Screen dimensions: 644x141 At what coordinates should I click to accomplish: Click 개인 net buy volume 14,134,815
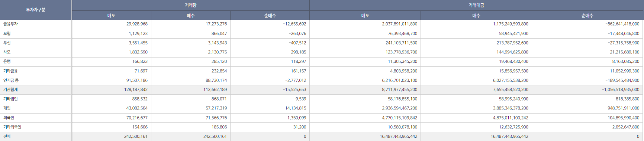tap(296, 108)
